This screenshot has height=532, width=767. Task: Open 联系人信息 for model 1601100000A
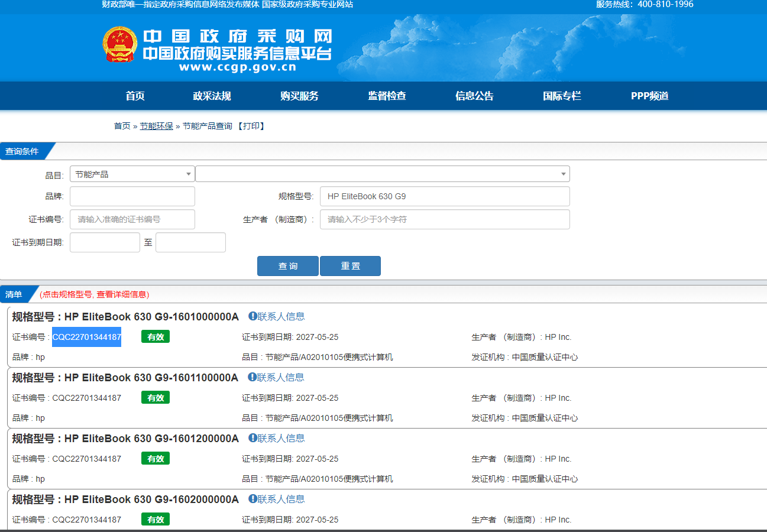point(281,377)
